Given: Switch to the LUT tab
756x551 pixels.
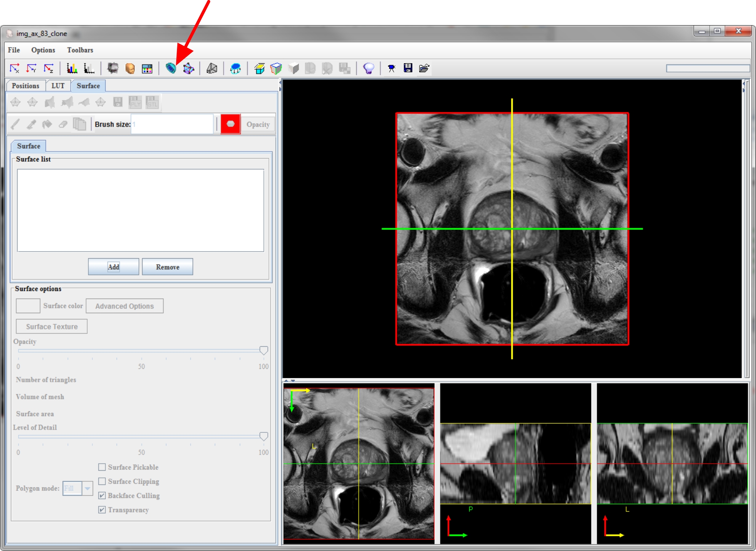Looking at the screenshot, I should pyautogui.click(x=58, y=86).
